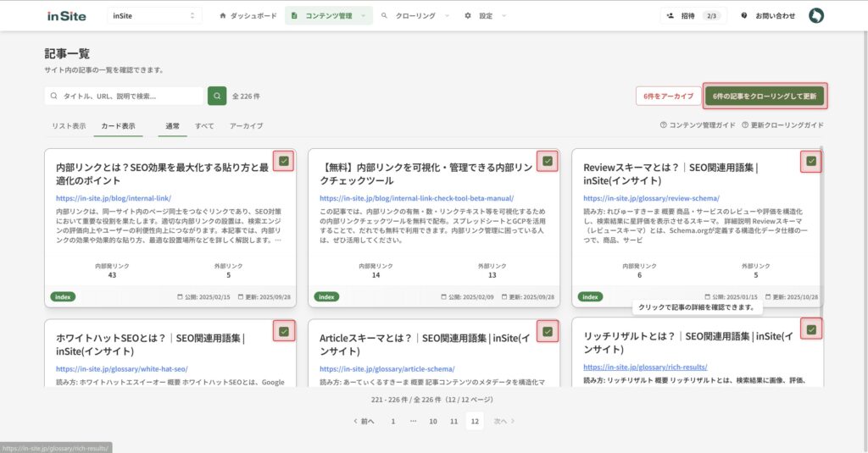
Task: Uncheck the Reviewスキーマとは？ card checkbox
Action: (x=811, y=161)
